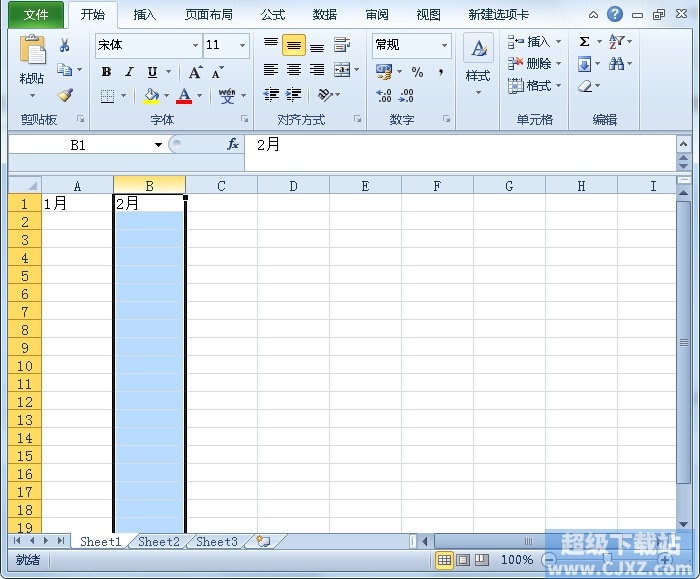The image size is (700, 579).
Task: Switch to Page Layout view
Action: pos(463,560)
